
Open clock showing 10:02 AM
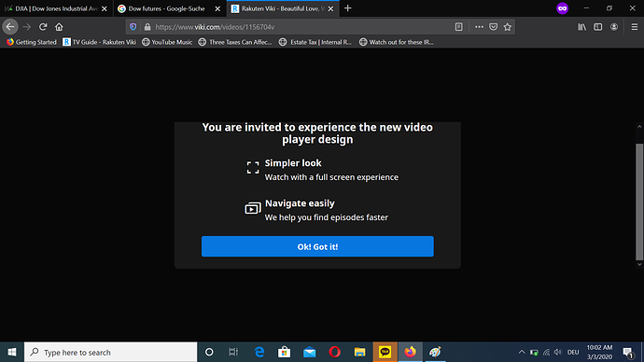[x=599, y=352]
